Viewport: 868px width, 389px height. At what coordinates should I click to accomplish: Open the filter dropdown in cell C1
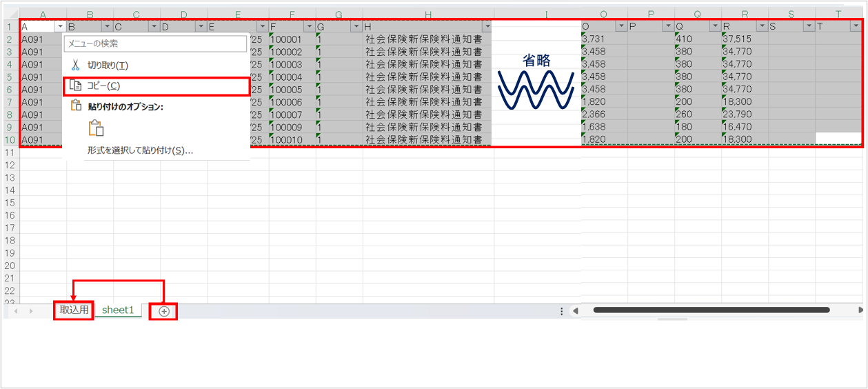click(153, 26)
